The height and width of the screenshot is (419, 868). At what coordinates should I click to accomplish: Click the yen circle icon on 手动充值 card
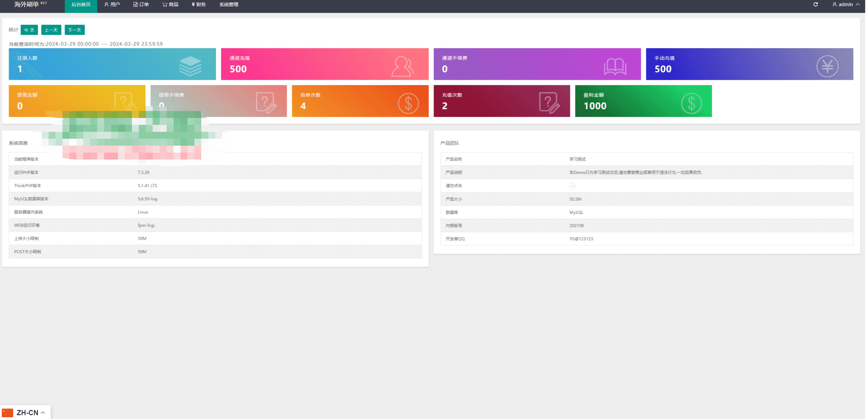pyautogui.click(x=827, y=66)
